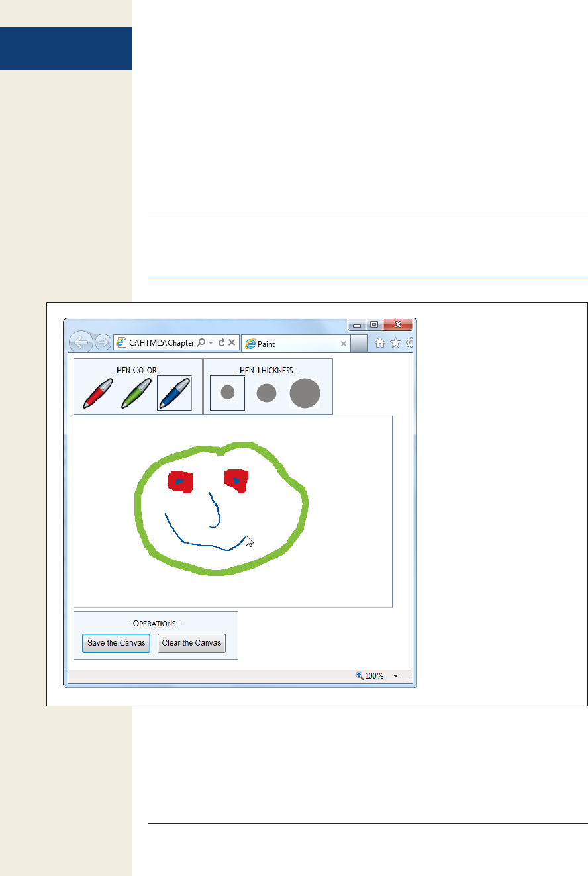Click the search magnifier in the address bar

pos(201,343)
